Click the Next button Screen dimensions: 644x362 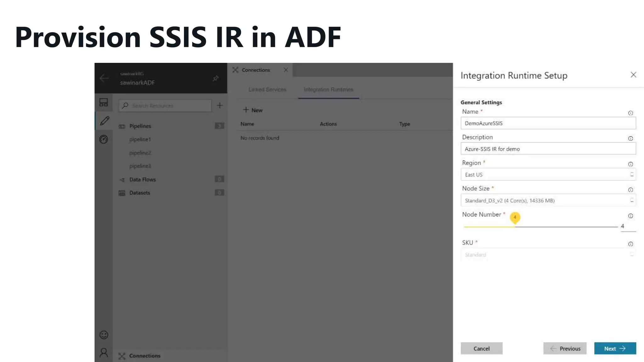coord(615,348)
